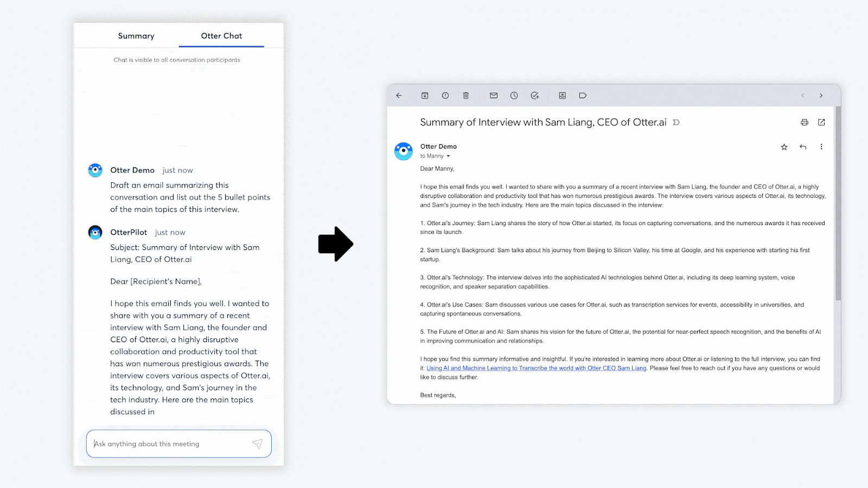Image resolution: width=868 pixels, height=488 pixels.
Task: Move email to folder icon
Action: click(x=563, y=95)
